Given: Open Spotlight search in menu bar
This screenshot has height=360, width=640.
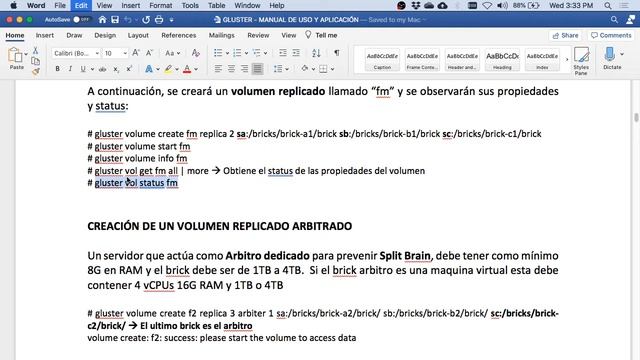Looking at the screenshot, I should (608, 5).
